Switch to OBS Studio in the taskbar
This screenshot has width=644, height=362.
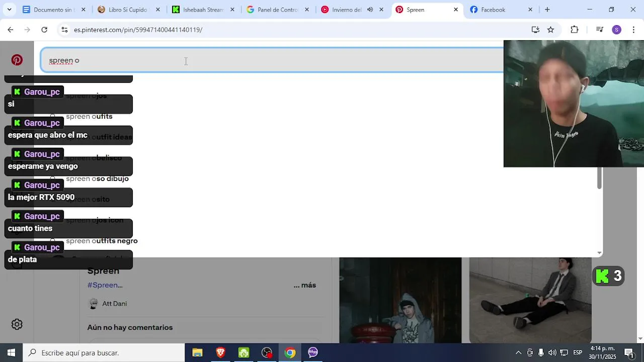[267, 352]
